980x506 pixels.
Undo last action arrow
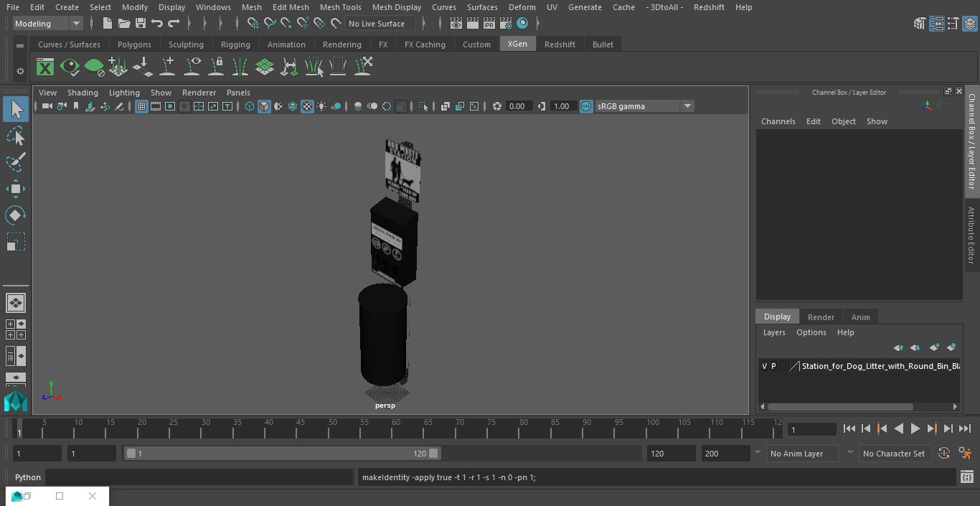tap(157, 24)
